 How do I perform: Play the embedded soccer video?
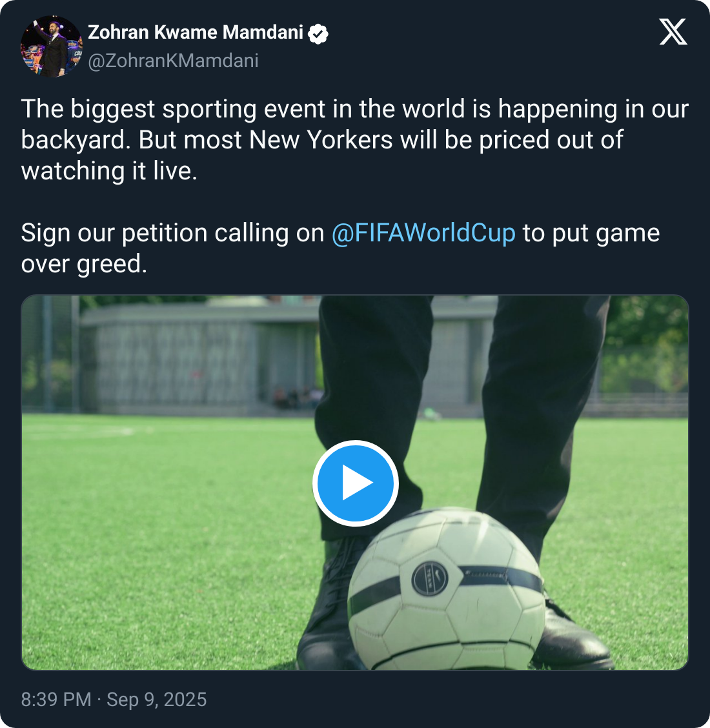coord(355,483)
